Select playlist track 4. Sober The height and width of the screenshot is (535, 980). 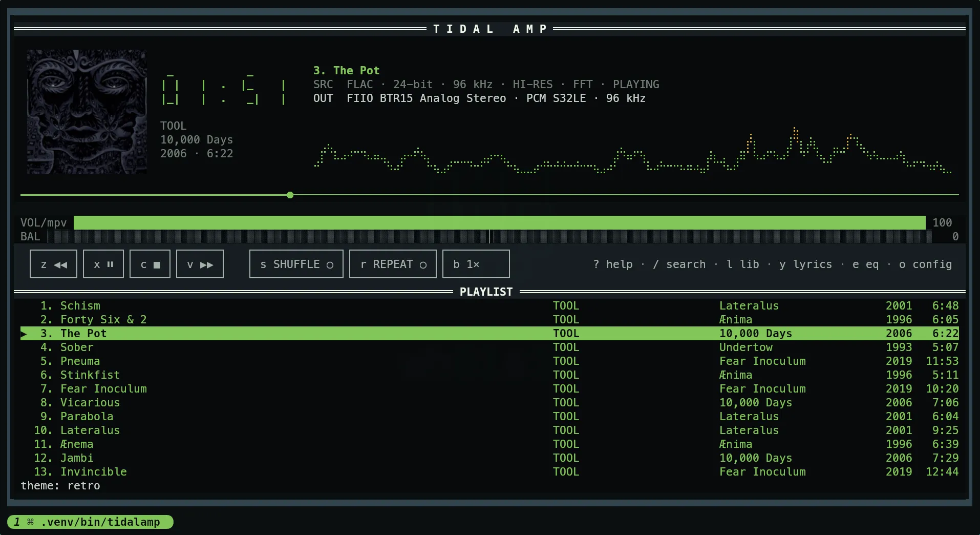(489, 347)
